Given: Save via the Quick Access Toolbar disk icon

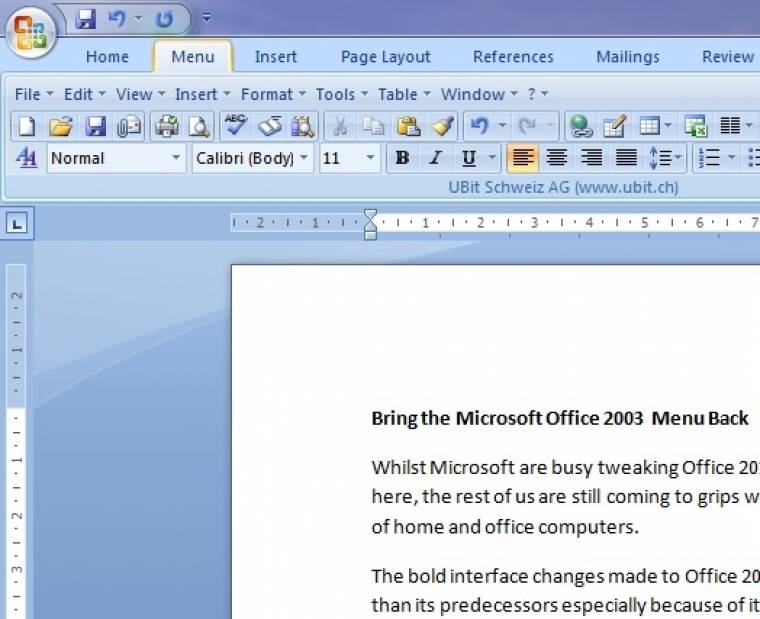Looking at the screenshot, I should click(x=86, y=19).
